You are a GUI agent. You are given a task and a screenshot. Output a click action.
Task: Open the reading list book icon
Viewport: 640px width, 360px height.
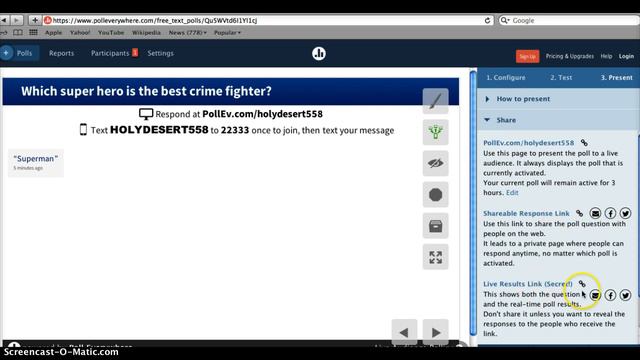pos(18,33)
